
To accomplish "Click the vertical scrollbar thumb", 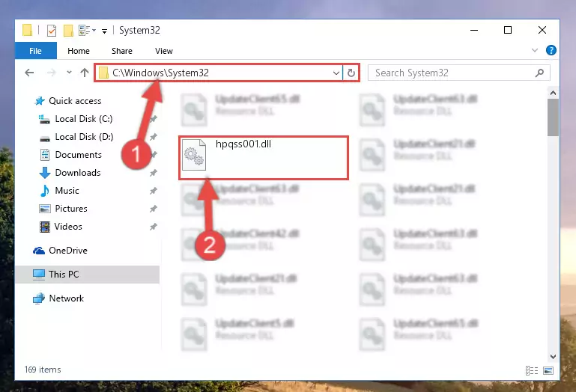I will pos(553,117).
